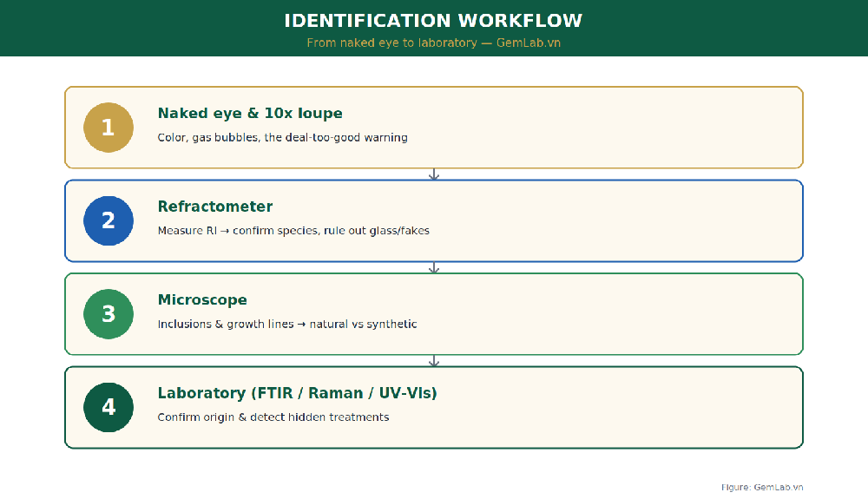The image size is (868, 499).
Task: Click the text 'Confirm origin & detect hidden treatments'
Action: click(273, 417)
